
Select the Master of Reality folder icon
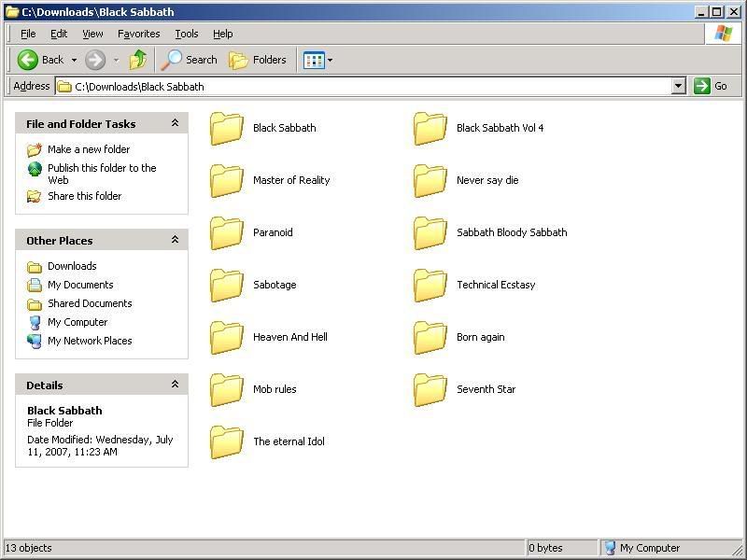[x=227, y=180]
